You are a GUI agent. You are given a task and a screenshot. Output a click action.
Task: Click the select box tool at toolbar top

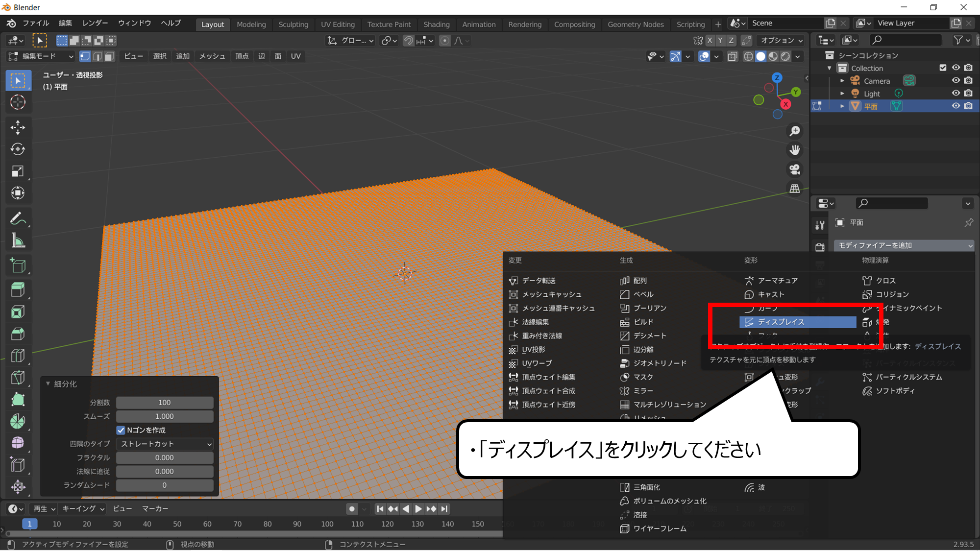coord(18,81)
